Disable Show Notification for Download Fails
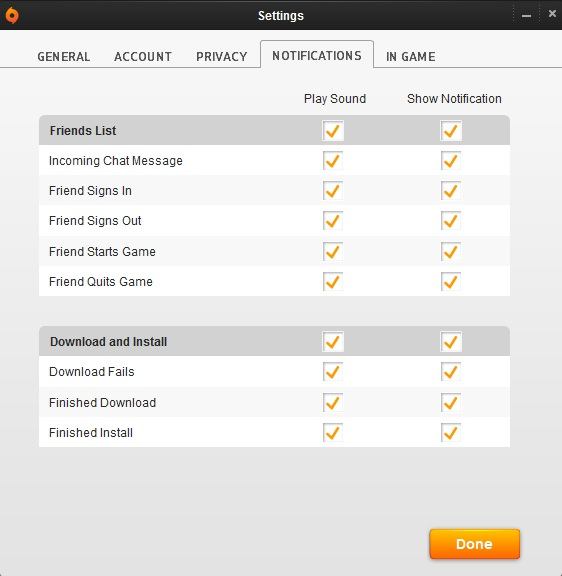 [x=451, y=372]
